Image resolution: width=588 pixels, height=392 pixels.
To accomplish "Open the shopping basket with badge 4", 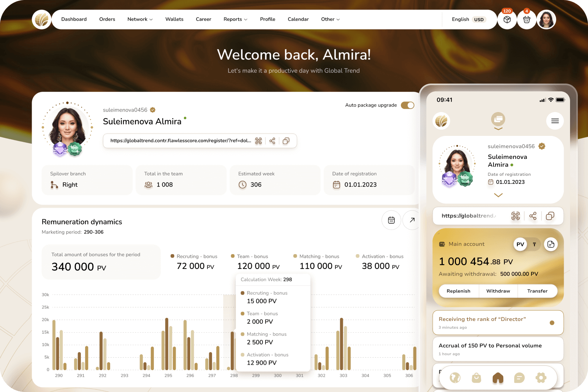I will click(527, 20).
